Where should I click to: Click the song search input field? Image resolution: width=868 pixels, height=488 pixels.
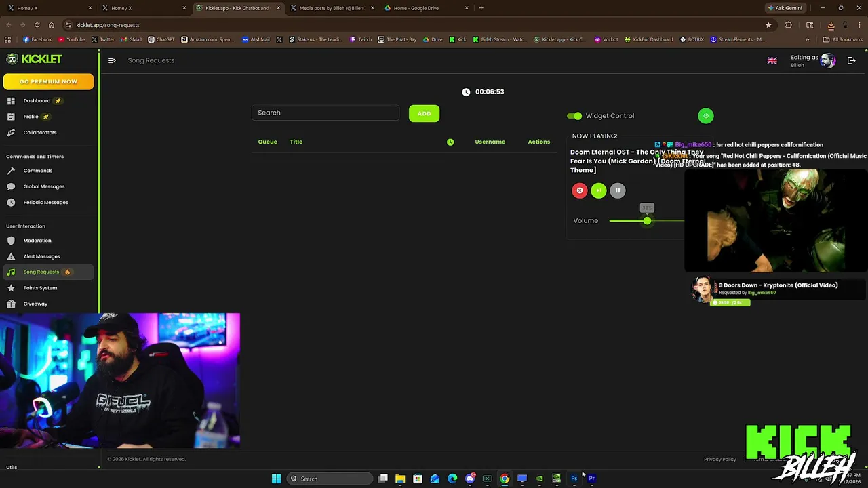point(325,113)
